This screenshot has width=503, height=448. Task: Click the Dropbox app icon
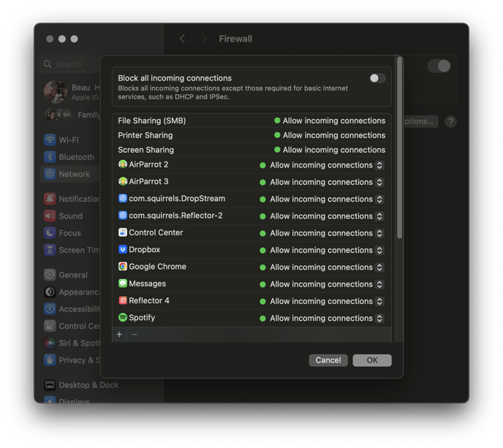[123, 249]
